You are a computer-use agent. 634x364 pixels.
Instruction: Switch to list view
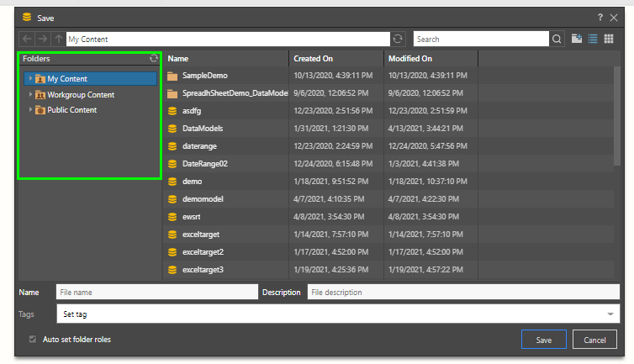tap(593, 39)
